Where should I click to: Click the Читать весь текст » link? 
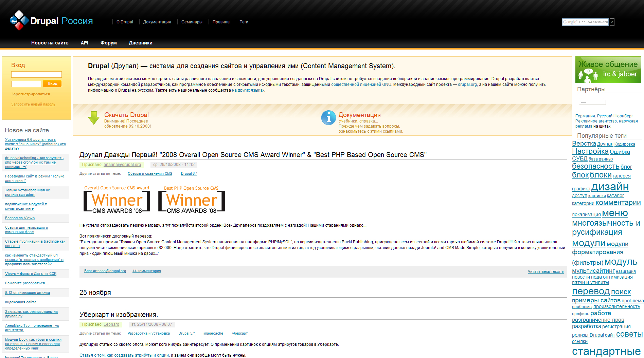[546, 271]
